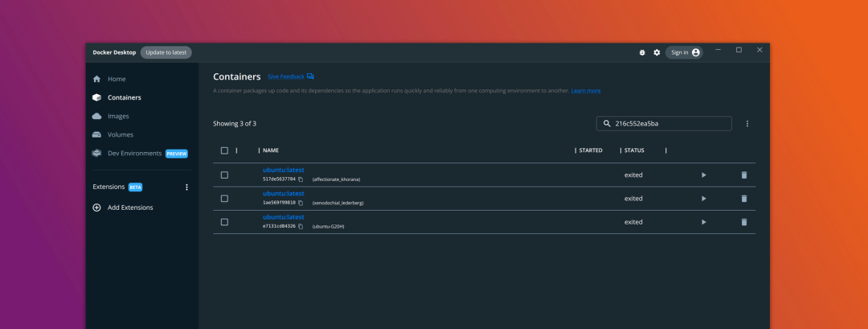Copy container ID e7131cd84326

(301, 227)
